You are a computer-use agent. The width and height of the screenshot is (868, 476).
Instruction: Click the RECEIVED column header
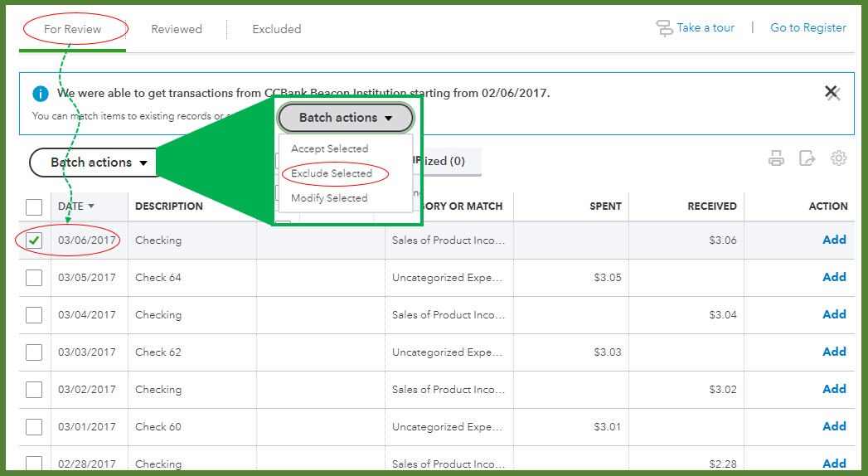click(712, 206)
